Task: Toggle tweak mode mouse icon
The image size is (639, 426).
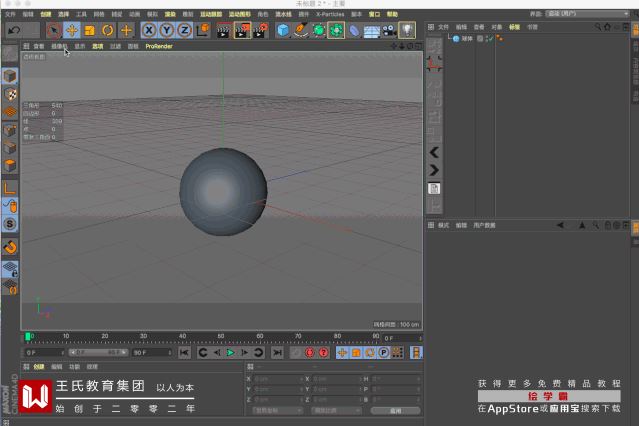Action: (10, 206)
